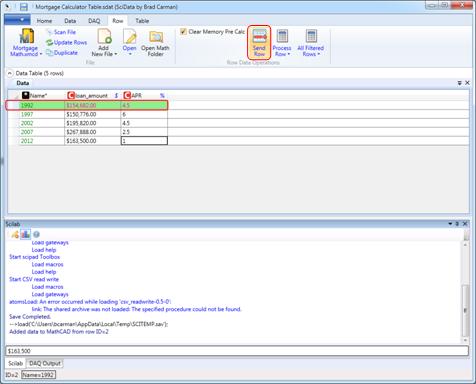Open the Data ribbon tab
The width and height of the screenshot is (476, 384).
click(70, 21)
